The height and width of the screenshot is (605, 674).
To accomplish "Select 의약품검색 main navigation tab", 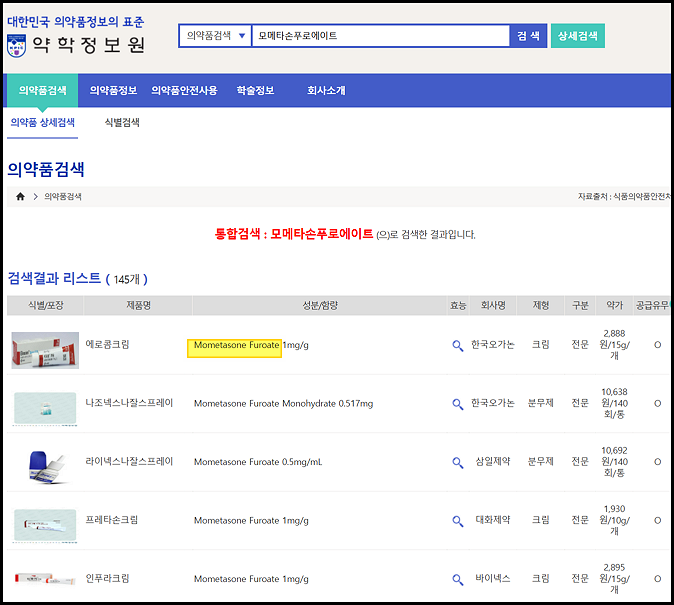I will (x=42, y=90).
